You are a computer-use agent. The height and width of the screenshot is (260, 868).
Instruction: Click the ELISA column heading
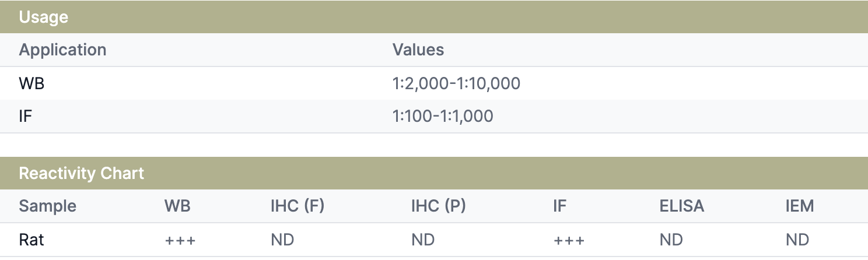[682, 206]
